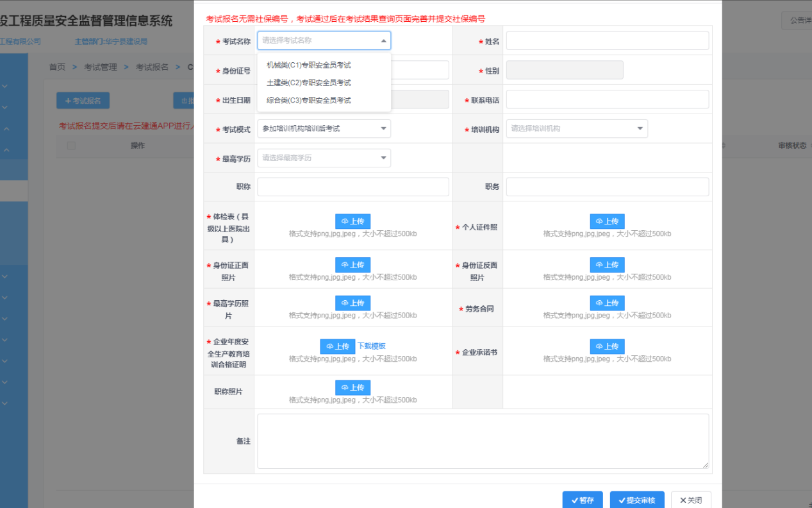This screenshot has width=812, height=508.
Task: Select 土建类(C2)专职安全员考试 option
Action: [309, 83]
